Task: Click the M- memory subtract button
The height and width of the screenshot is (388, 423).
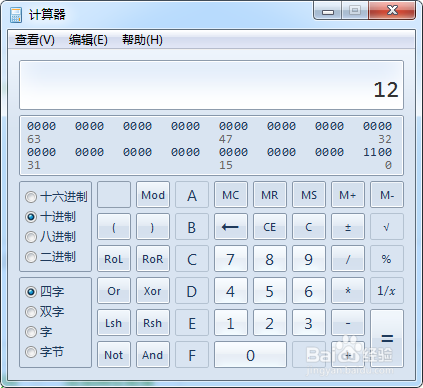Action: click(387, 195)
